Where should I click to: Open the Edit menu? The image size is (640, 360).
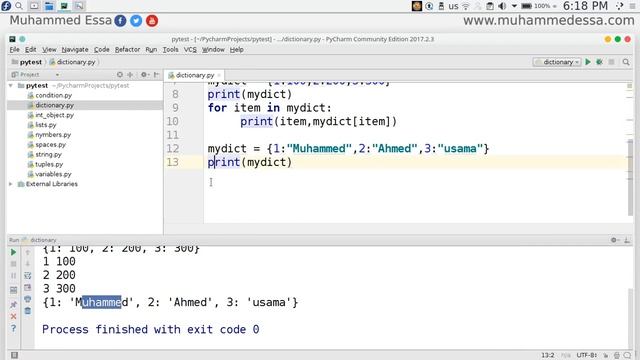tap(31, 49)
